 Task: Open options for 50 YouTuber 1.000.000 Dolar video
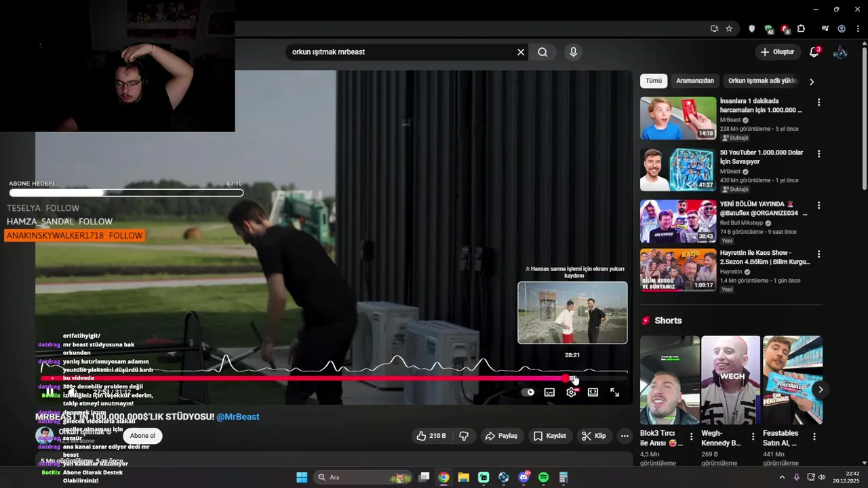pyautogui.click(x=818, y=154)
